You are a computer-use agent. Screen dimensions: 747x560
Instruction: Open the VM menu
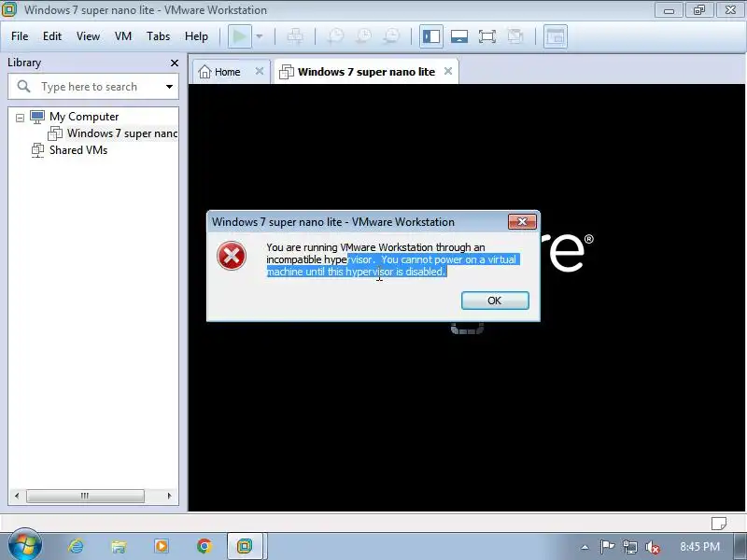tap(123, 36)
